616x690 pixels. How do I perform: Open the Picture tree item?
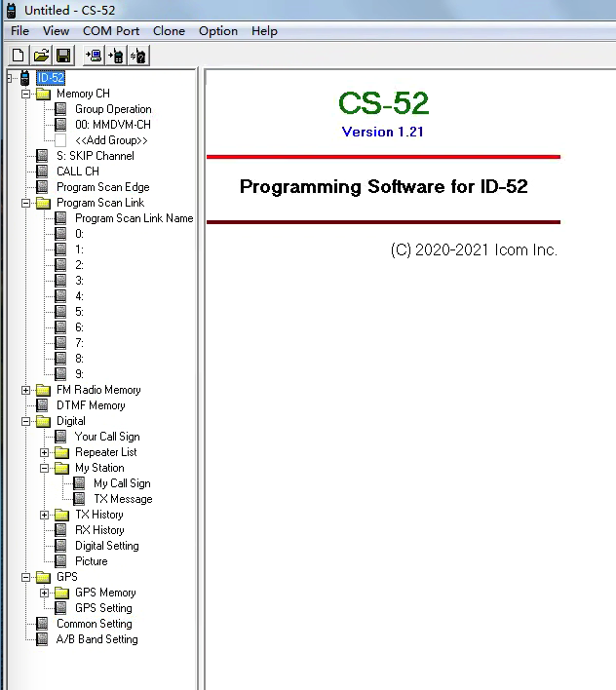click(x=91, y=561)
